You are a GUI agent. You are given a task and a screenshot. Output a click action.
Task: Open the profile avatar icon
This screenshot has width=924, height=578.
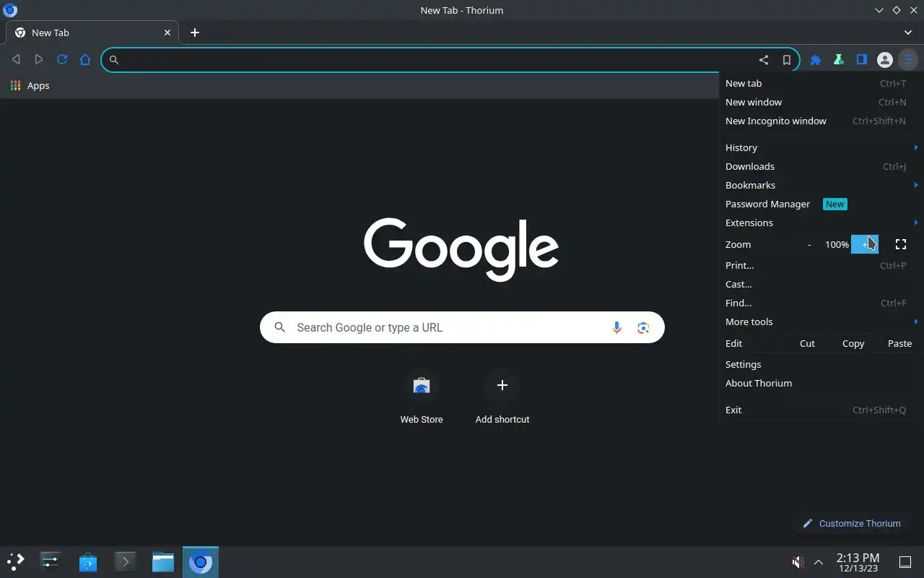click(885, 60)
